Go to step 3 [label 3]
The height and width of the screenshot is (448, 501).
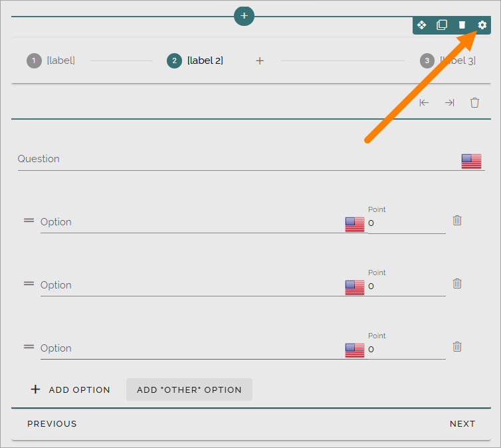[448, 60]
